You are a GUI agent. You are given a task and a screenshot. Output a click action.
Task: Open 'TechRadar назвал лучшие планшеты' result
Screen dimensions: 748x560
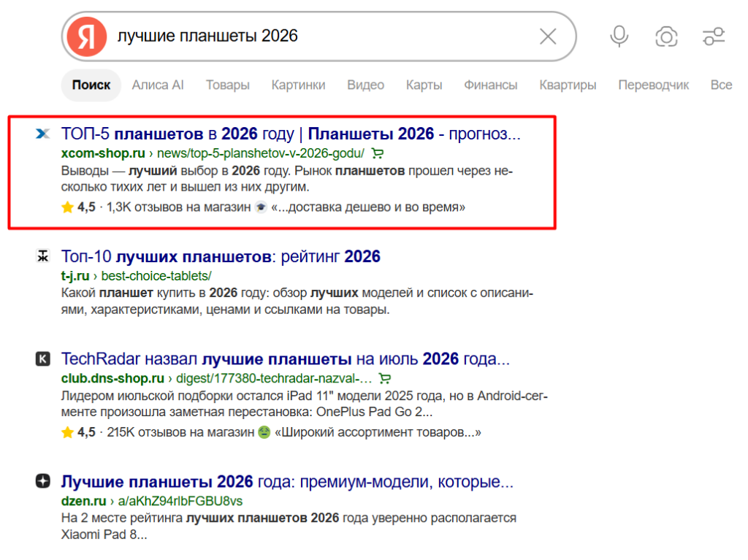pyautogui.click(x=286, y=358)
